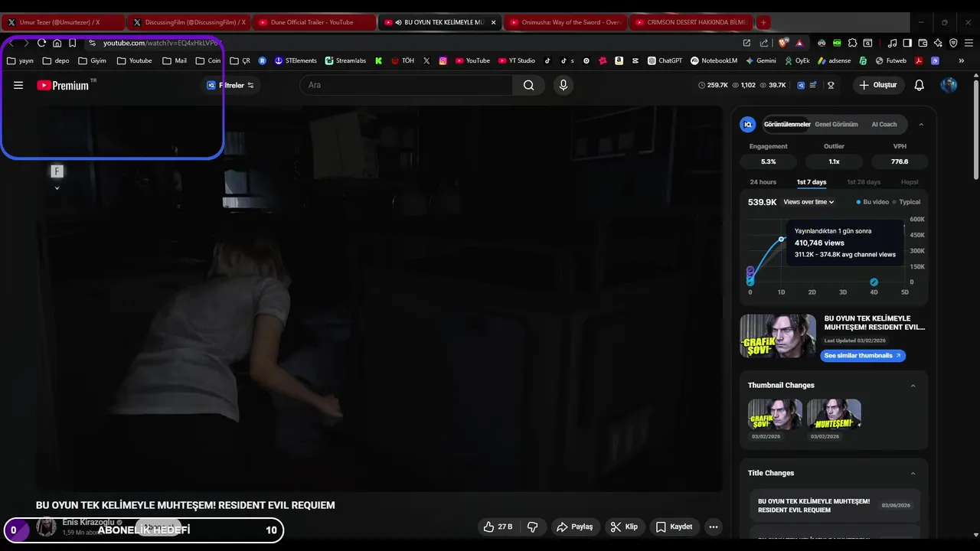Toggle the browser sidebar panel icon
The height and width of the screenshot is (551, 980).
click(x=907, y=43)
